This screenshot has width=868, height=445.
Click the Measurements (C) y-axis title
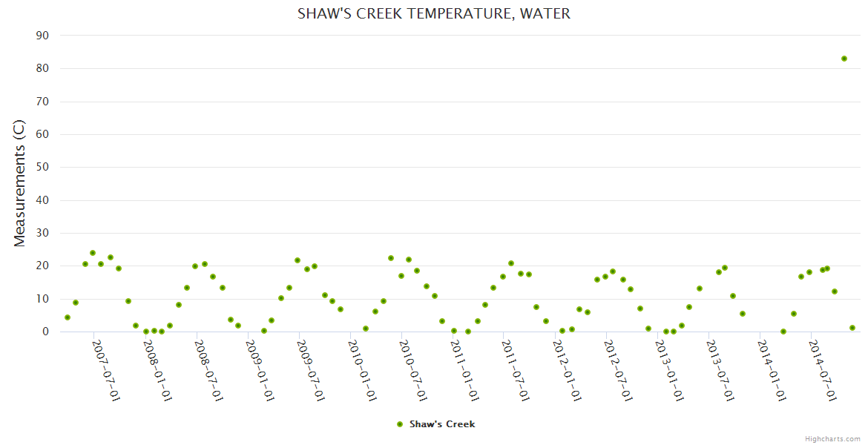point(20,182)
